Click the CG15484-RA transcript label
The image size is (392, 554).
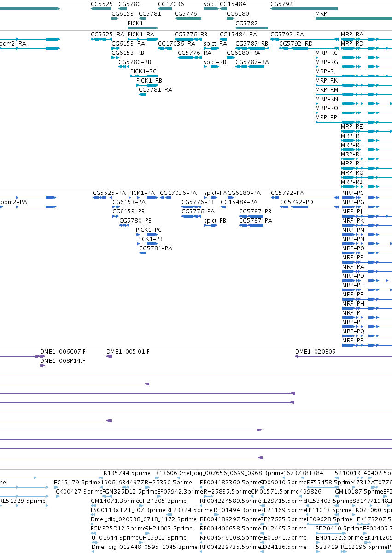pyautogui.click(x=238, y=35)
